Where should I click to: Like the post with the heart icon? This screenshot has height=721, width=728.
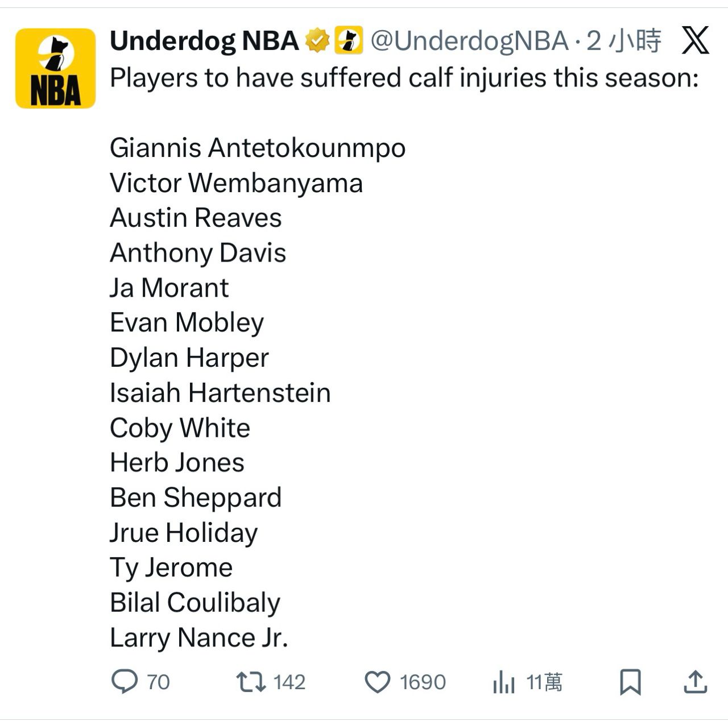tap(377, 682)
